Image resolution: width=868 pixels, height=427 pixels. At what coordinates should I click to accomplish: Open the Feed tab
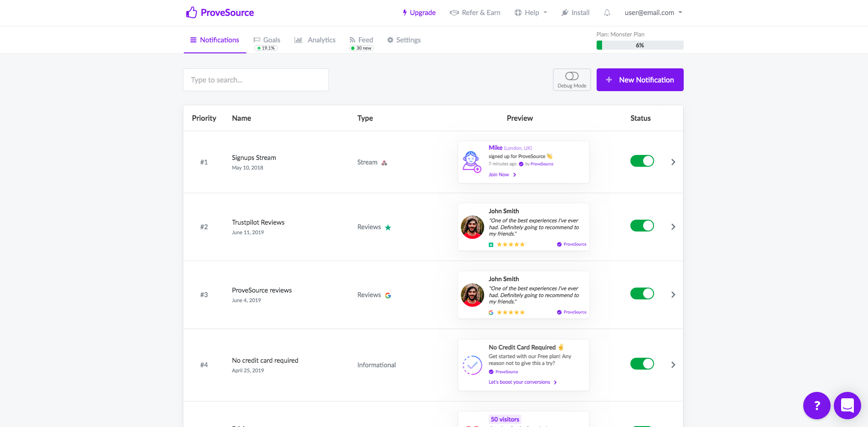point(361,40)
